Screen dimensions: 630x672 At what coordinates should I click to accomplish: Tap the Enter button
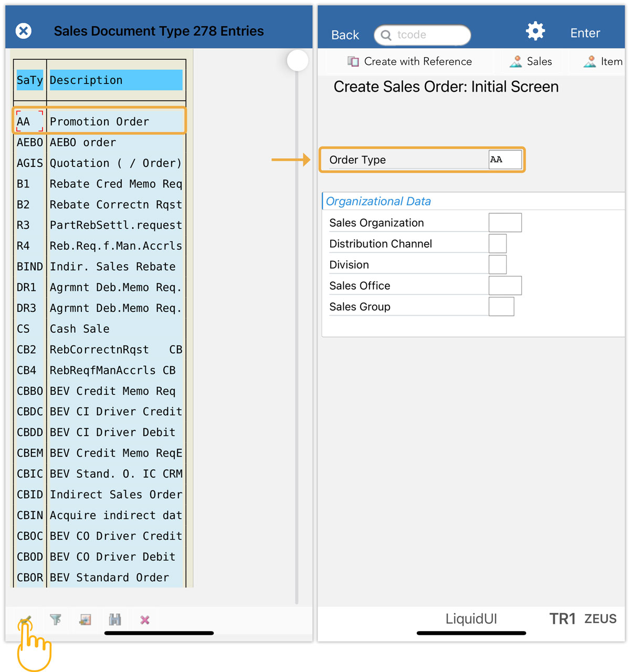[x=585, y=33]
